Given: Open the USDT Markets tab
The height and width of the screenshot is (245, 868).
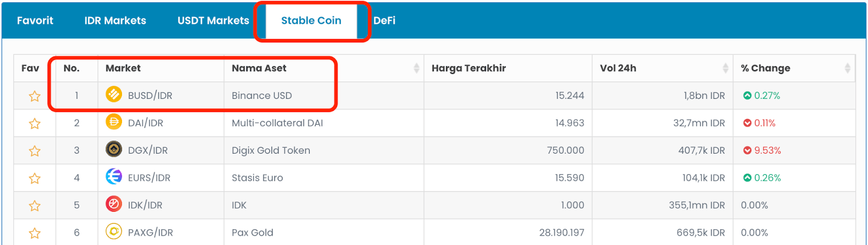Looking at the screenshot, I should point(213,21).
